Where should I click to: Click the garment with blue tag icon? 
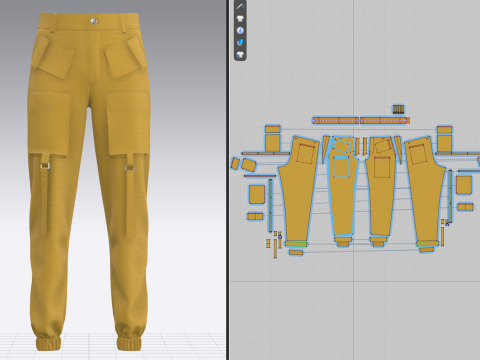(240, 54)
